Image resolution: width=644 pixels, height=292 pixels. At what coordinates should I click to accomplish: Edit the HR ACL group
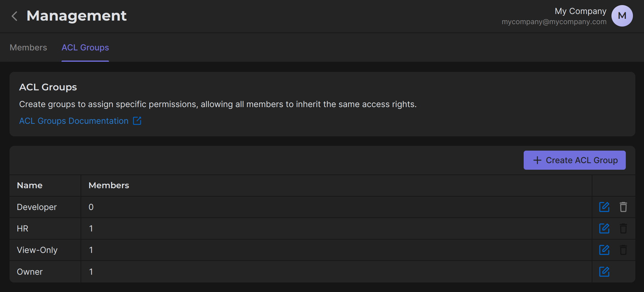(x=604, y=228)
